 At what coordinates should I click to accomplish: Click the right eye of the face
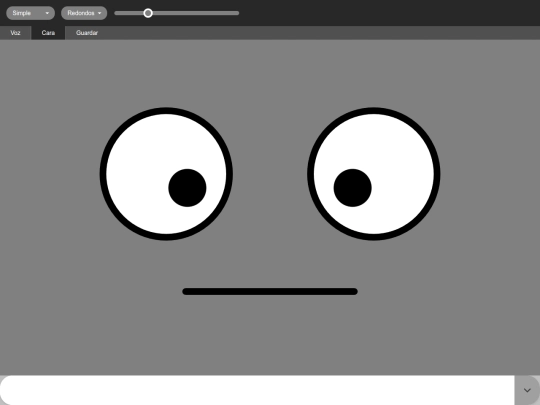coord(374,174)
